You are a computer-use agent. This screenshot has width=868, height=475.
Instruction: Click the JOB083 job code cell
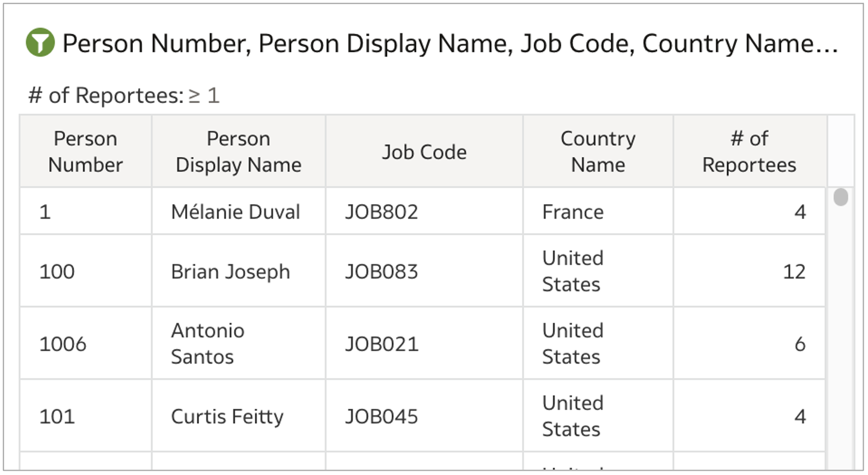click(382, 271)
